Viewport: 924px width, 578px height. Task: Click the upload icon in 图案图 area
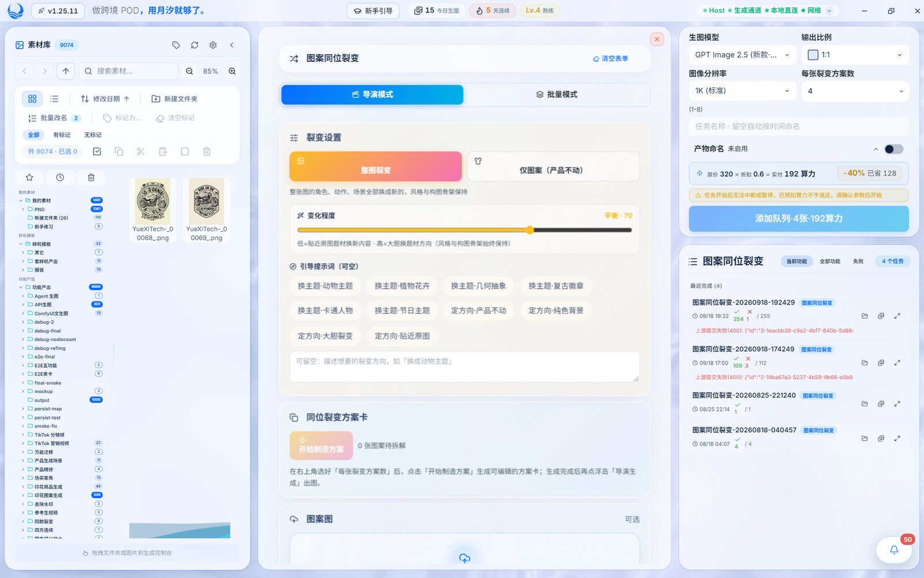click(464, 558)
